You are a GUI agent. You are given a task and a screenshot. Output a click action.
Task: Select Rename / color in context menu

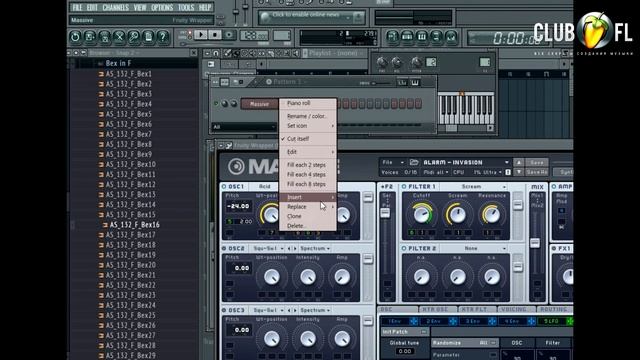tap(308, 116)
